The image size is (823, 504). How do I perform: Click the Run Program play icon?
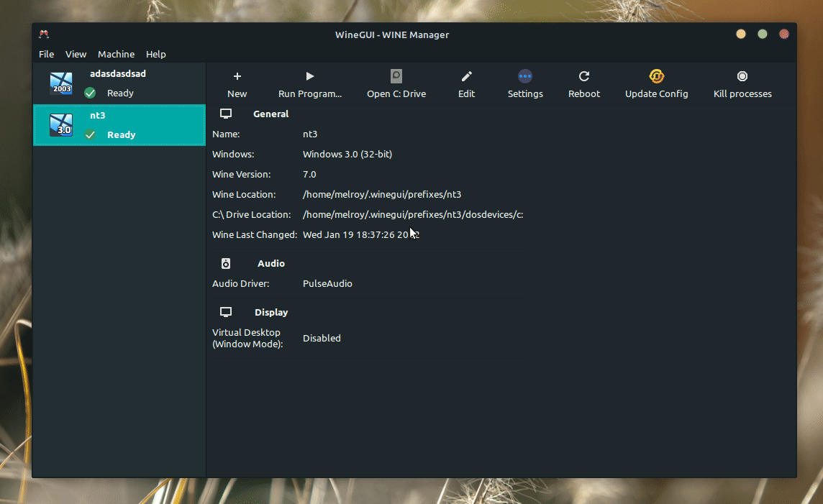[x=309, y=76]
